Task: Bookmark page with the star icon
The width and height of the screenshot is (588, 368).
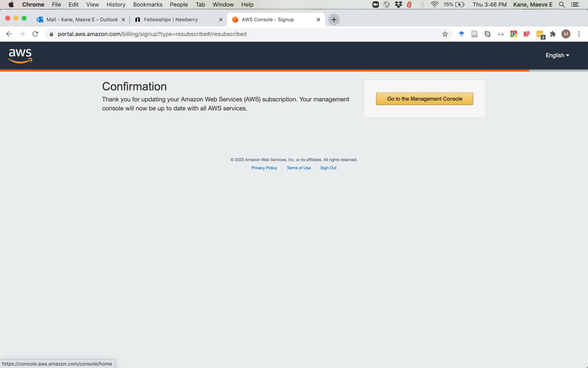Action: click(x=445, y=34)
